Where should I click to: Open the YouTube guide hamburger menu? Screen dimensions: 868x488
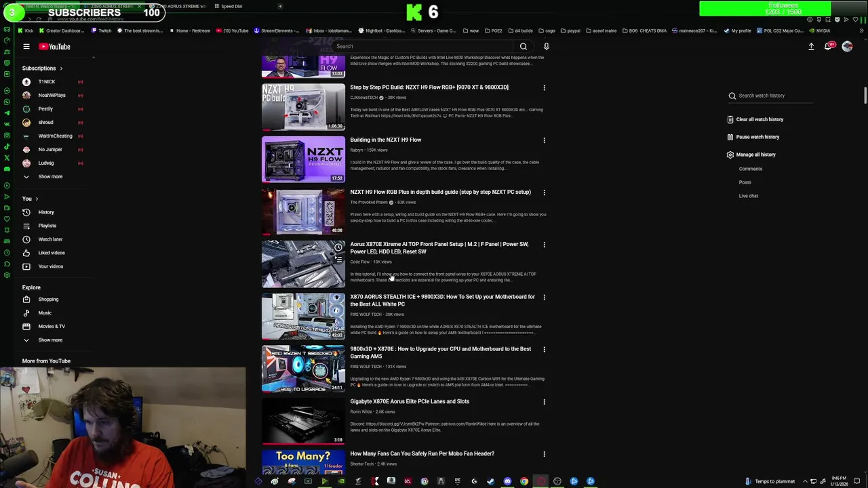point(26,47)
